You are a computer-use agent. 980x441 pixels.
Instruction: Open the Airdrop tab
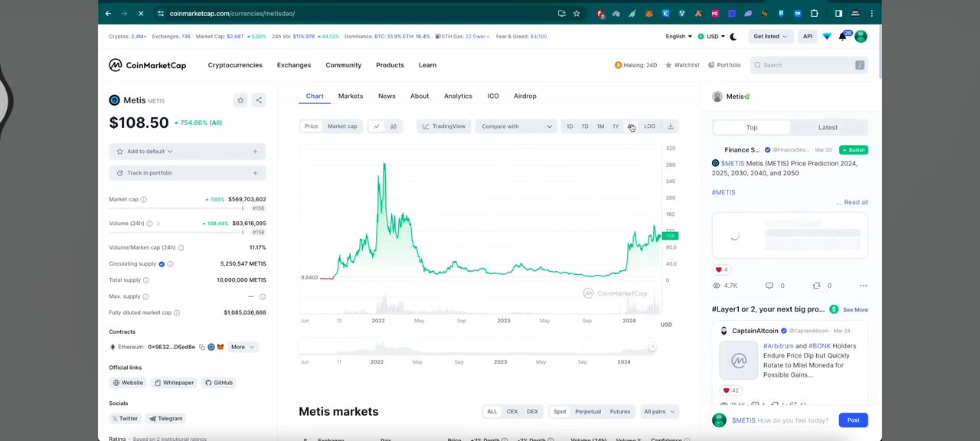(525, 96)
